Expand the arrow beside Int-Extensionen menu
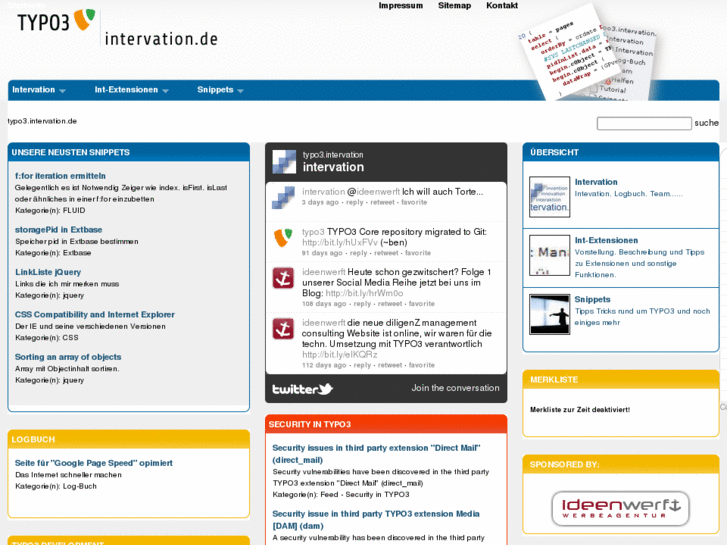Image resolution: width=727 pixels, height=545 pixels. (x=166, y=91)
